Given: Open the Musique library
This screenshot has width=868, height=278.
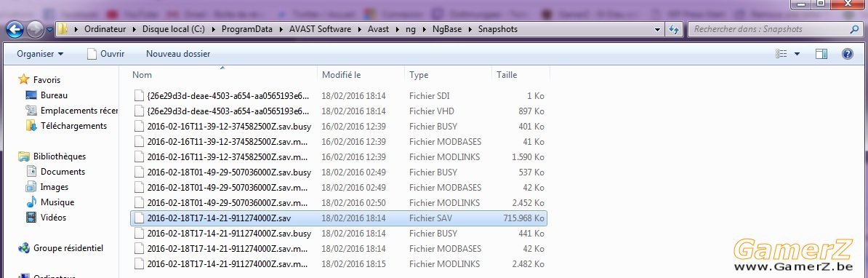Looking at the screenshot, I should [57, 202].
